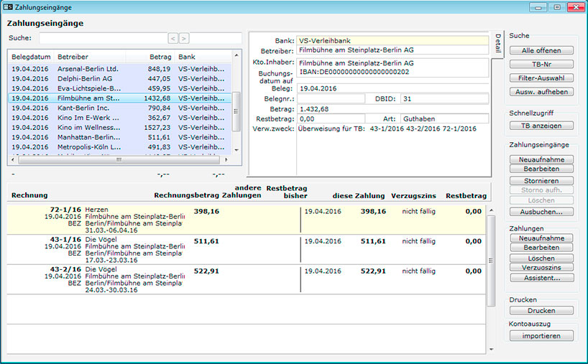Sort the list by the Belegdatum column header
The image size is (588, 364).
click(x=32, y=56)
